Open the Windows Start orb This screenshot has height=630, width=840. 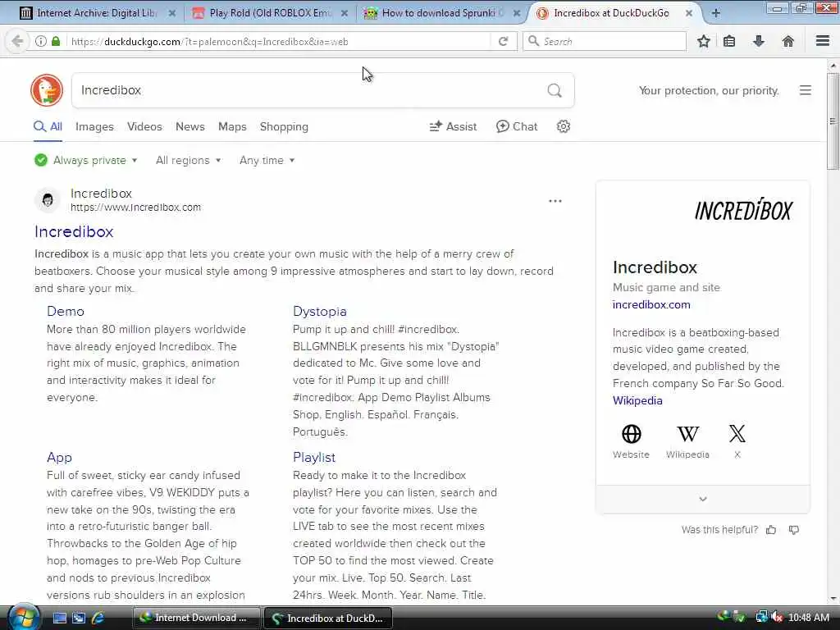[23, 617]
